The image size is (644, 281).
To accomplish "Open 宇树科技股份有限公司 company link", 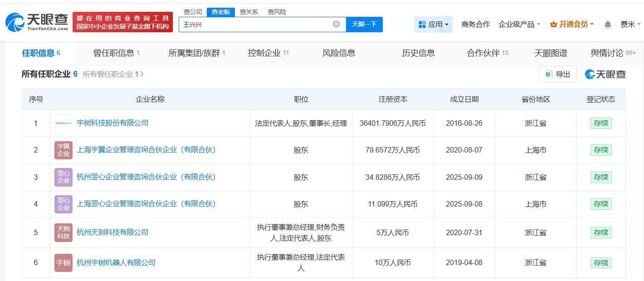I will tap(112, 123).
